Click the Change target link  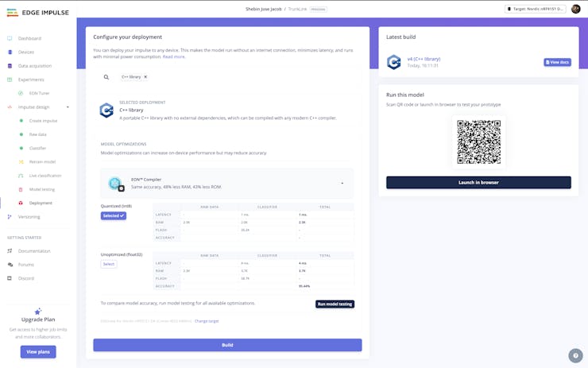207,321
